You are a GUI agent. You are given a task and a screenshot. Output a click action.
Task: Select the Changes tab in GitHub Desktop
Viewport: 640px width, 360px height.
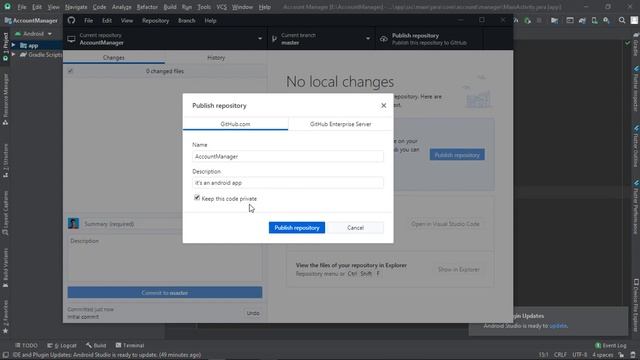tap(113, 58)
